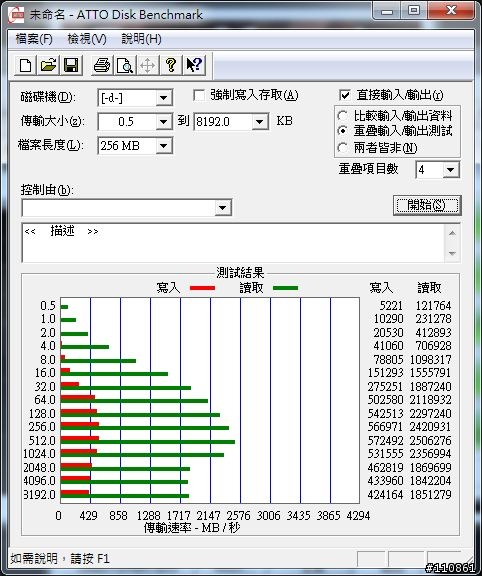
Task: Click the 測試結果 group title
Action: point(240,273)
